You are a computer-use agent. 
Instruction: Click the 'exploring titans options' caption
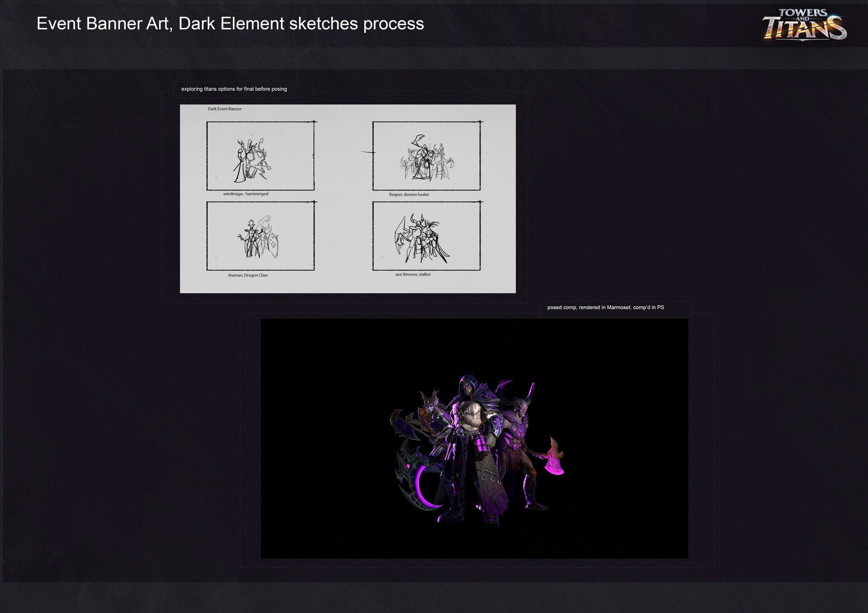(x=234, y=89)
